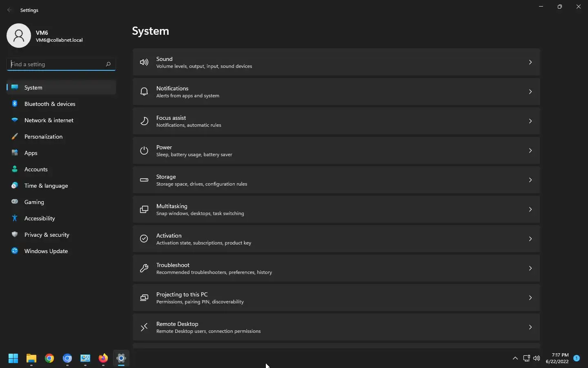Click the Remote Desktop icon
This screenshot has width=588, height=368.
(x=144, y=328)
